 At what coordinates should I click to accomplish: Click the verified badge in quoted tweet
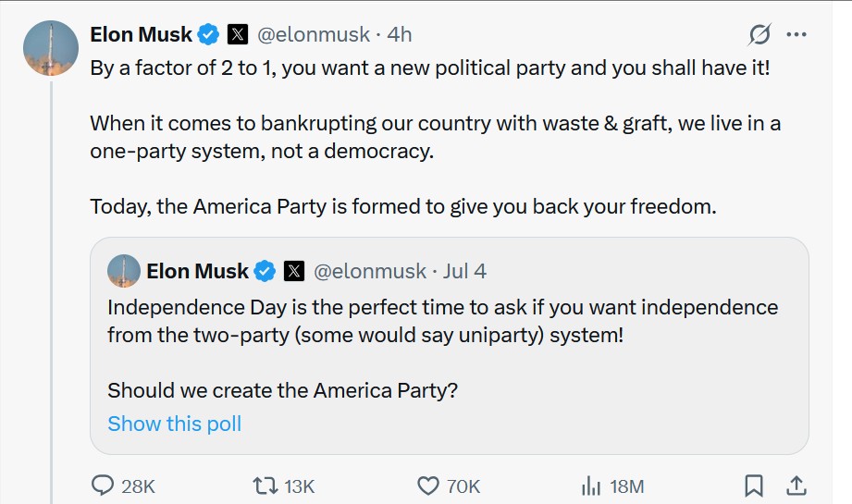click(x=265, y=272)
